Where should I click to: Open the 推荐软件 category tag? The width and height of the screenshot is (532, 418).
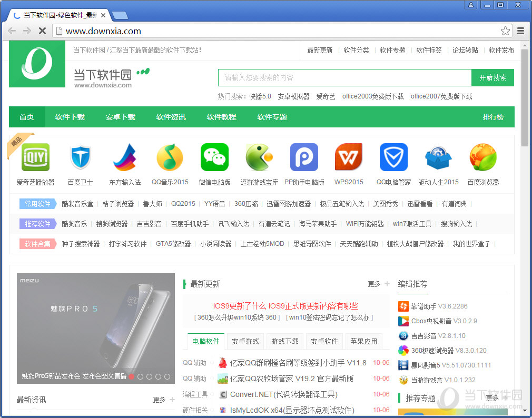coord(37,224)
